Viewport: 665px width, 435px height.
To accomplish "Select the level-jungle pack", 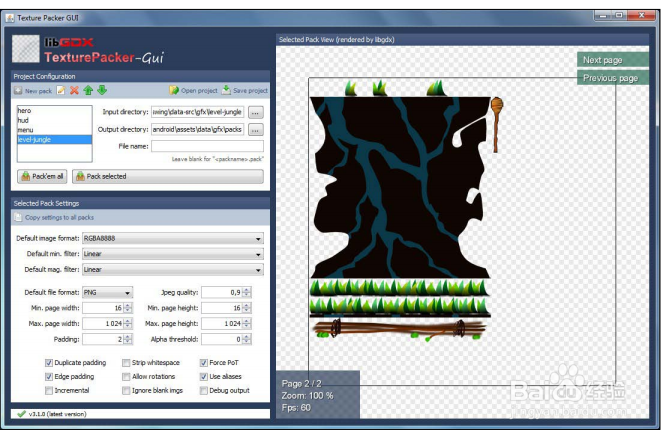I will [x=54, y=140].
